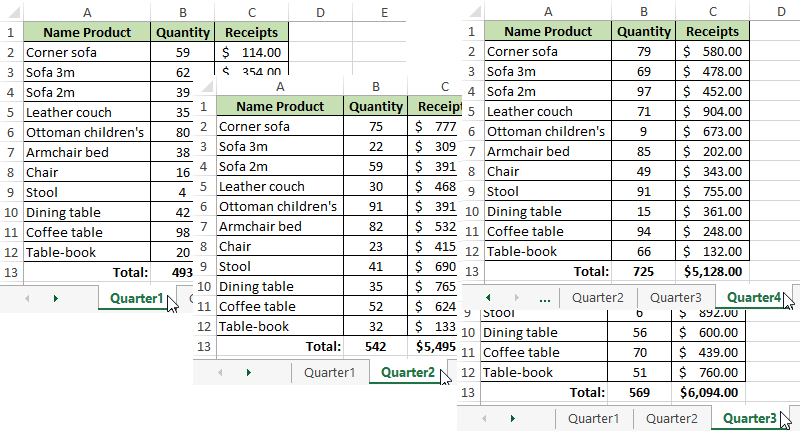800x431 pixels.
Task: Click the $6,094.00 total receipts cell
Action: click(x=712, y=392)
